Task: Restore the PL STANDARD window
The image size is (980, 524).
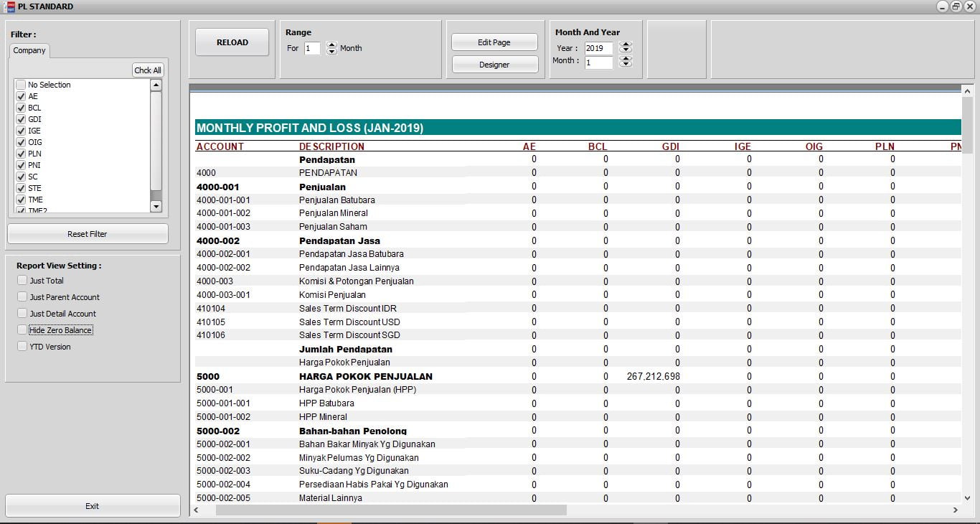Action: (x=956, y=6)
